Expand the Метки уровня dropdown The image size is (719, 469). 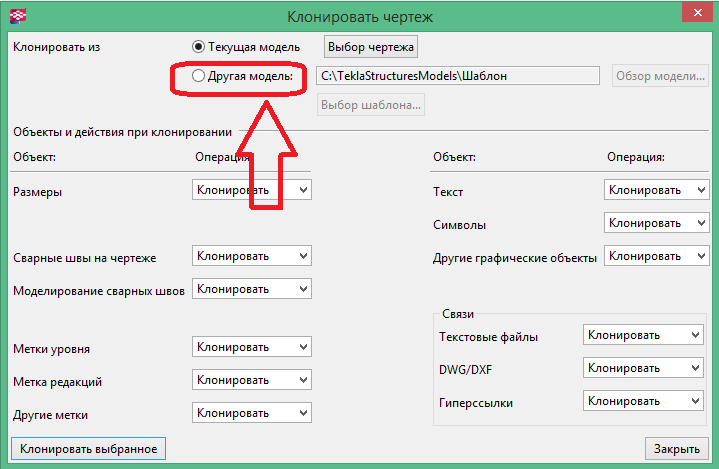point(252,348)
